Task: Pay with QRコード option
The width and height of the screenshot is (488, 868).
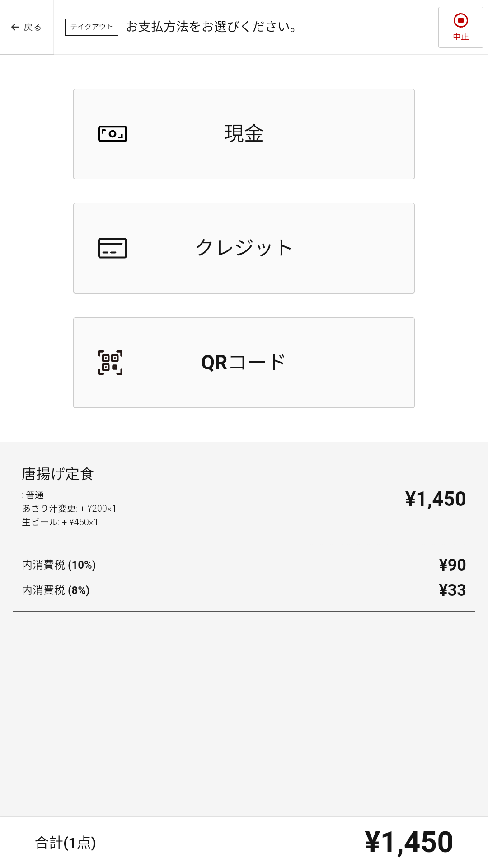Action: coord(244,363)
